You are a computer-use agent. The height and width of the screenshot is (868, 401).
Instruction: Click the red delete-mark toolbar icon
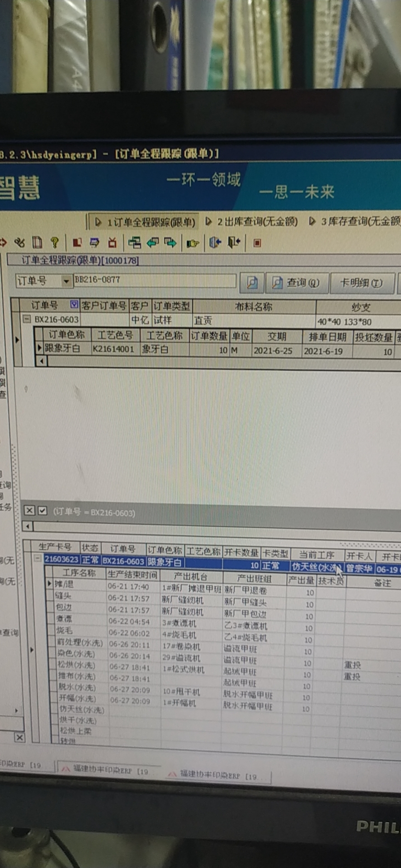pos(112,243)
